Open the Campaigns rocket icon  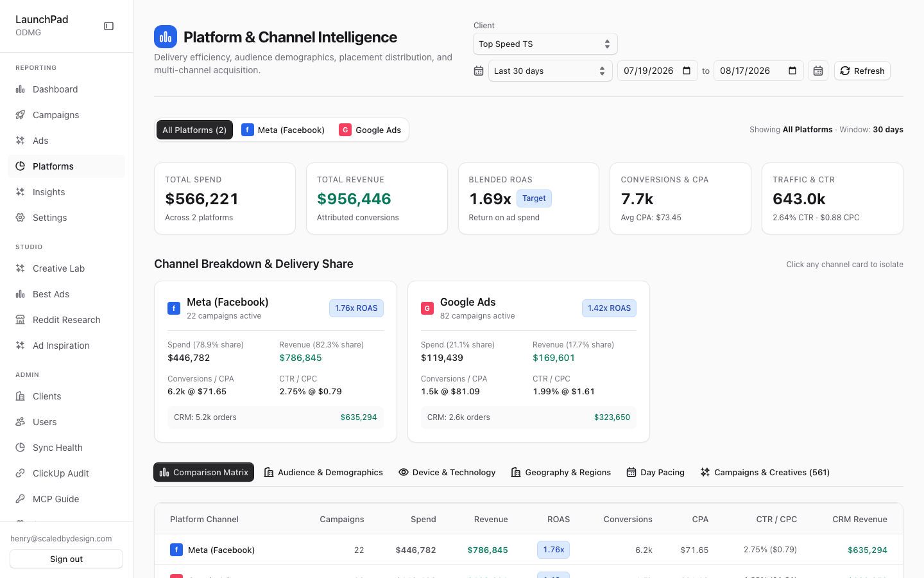pos(21,115)
